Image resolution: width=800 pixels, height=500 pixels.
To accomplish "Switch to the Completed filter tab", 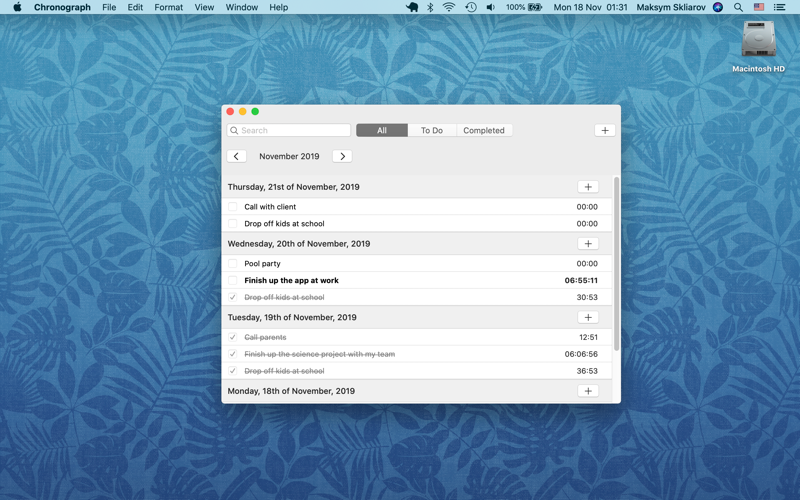I will 484,131.
